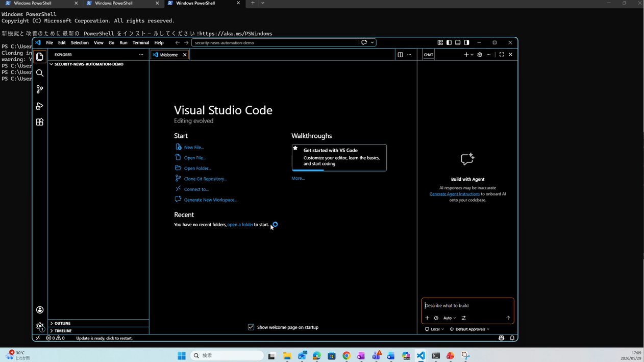Click Clone Git Repository... link
Viewport: 644px width, 362px height.
click(206, 179)
